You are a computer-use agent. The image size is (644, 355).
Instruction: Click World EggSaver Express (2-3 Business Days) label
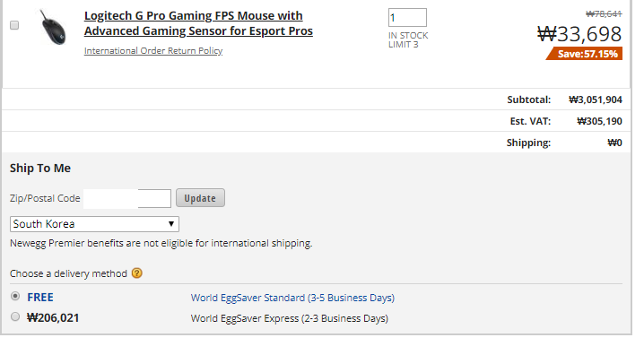click(289, 318)
